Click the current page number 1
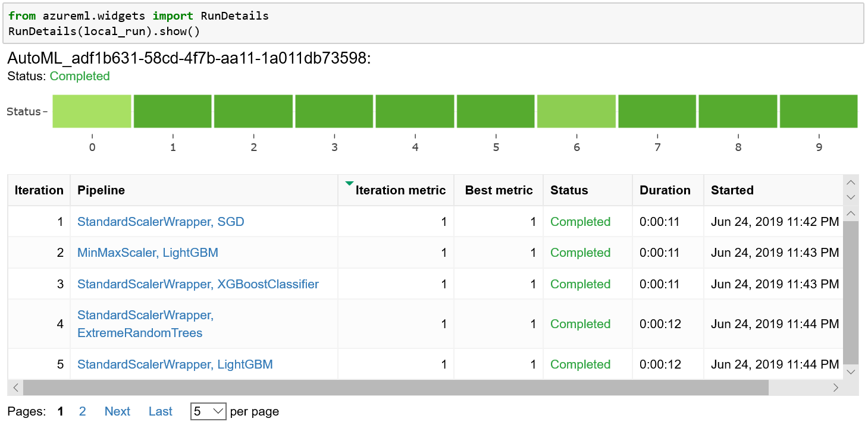This screenshot has width=868, height=431. click(60, 411)
